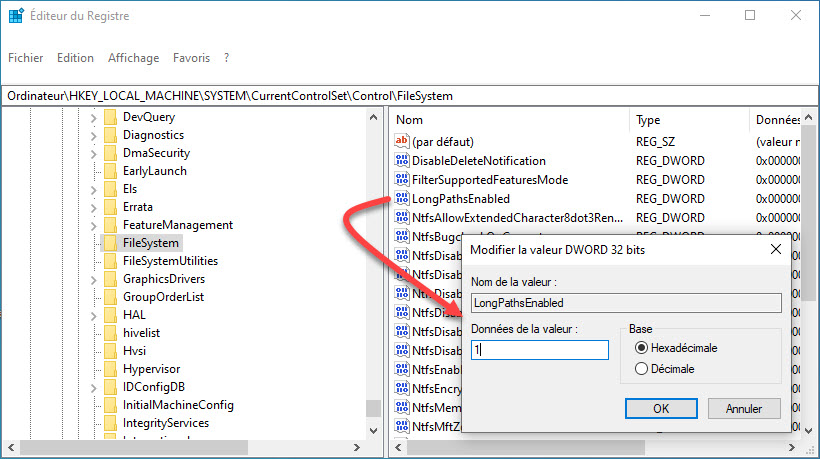820x459 pixels.
Task: Click the registry path address bar
Action: [410, 96]
